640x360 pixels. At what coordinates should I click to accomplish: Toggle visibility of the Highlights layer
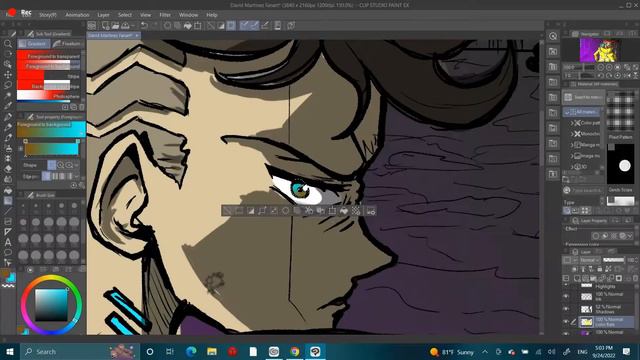click(566, 286)
